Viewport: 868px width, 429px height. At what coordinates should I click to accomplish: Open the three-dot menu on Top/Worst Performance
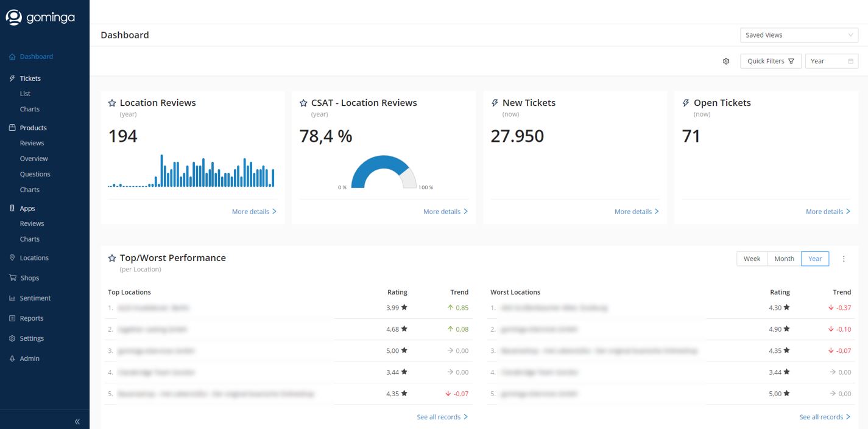pos(844,259)
